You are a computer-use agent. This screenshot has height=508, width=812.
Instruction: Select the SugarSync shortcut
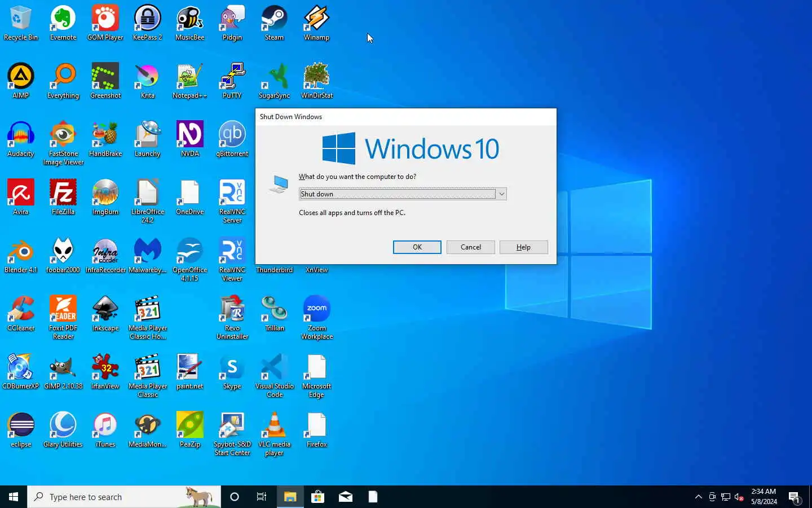point(275,81)
